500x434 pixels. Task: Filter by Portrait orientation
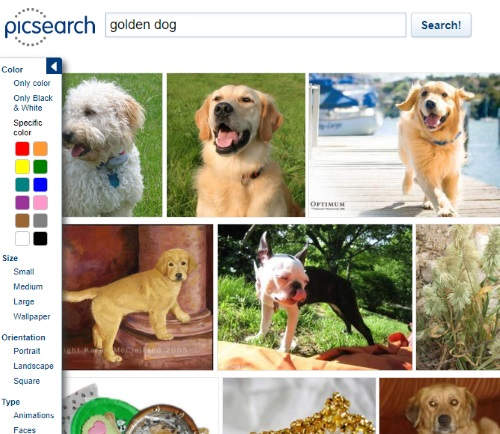27,351
